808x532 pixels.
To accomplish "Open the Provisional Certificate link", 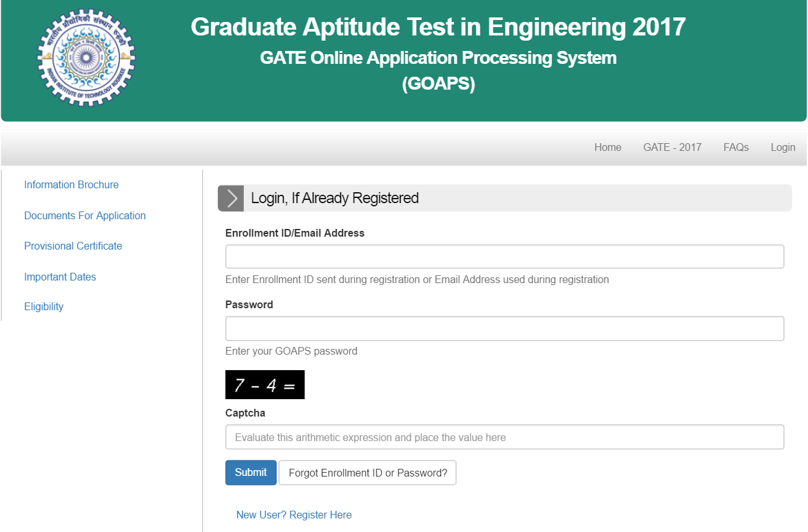I will pyautogui.click(x=73, y=246).
